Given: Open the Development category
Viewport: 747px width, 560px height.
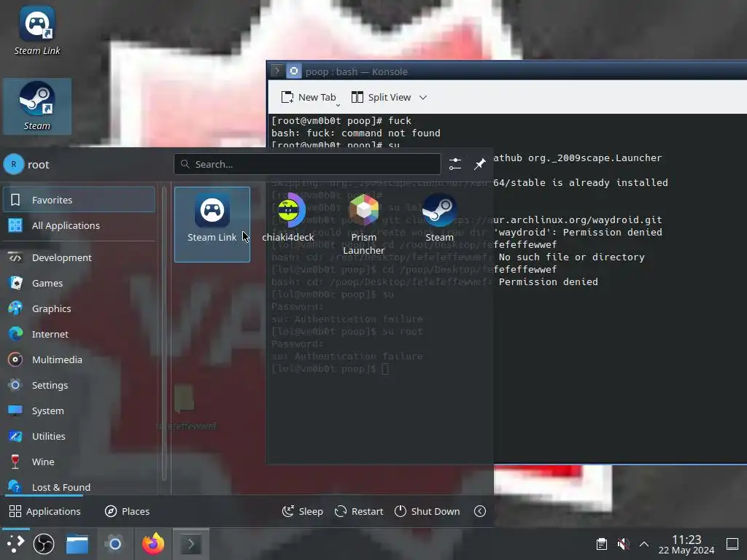Looking at the screenshot, I should (79, 257).
